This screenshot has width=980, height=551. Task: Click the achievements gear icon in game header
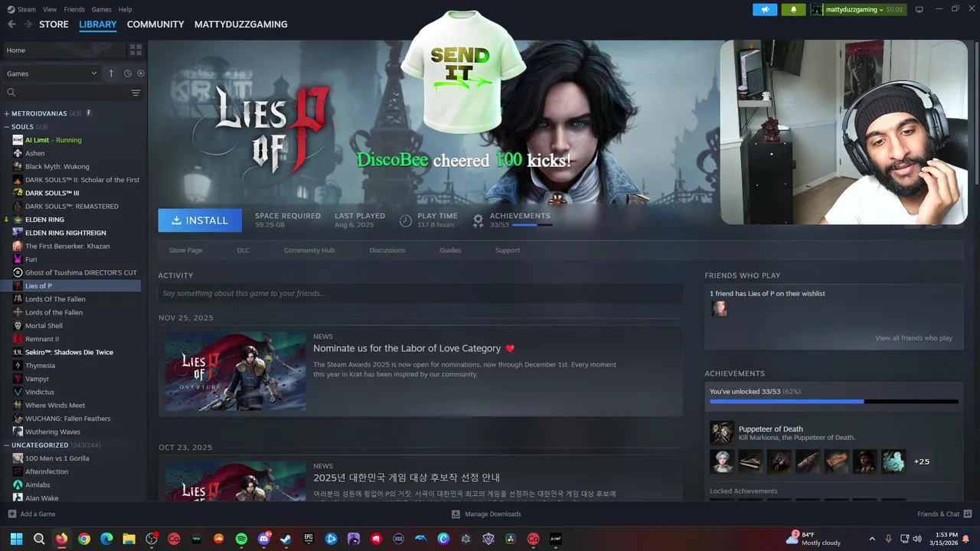(478, 220)
